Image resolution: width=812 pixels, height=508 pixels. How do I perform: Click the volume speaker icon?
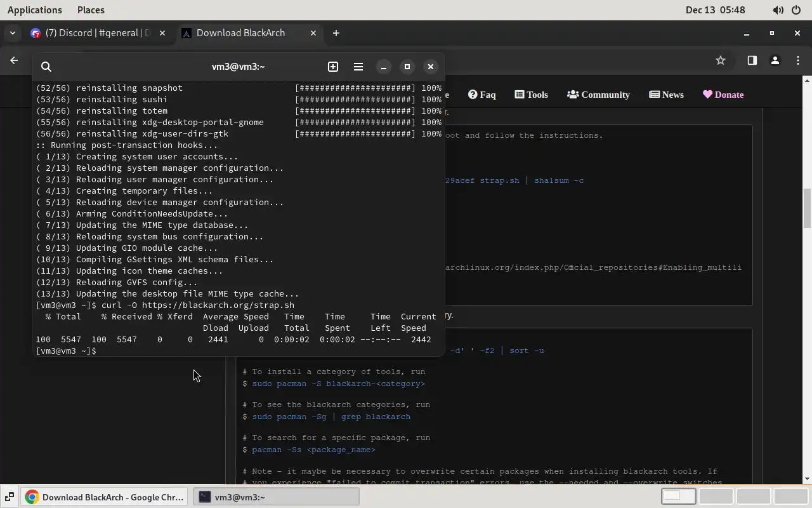coord(778,10)
